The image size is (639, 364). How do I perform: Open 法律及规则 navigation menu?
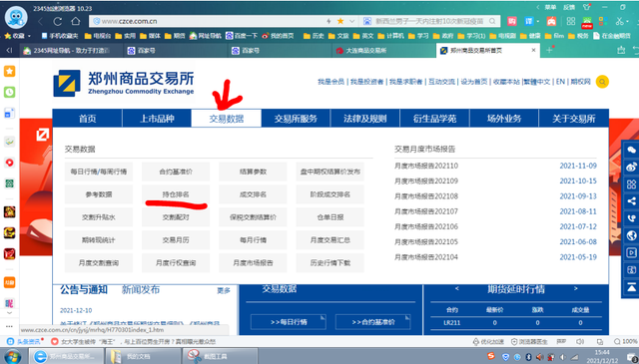pos(365,119)
